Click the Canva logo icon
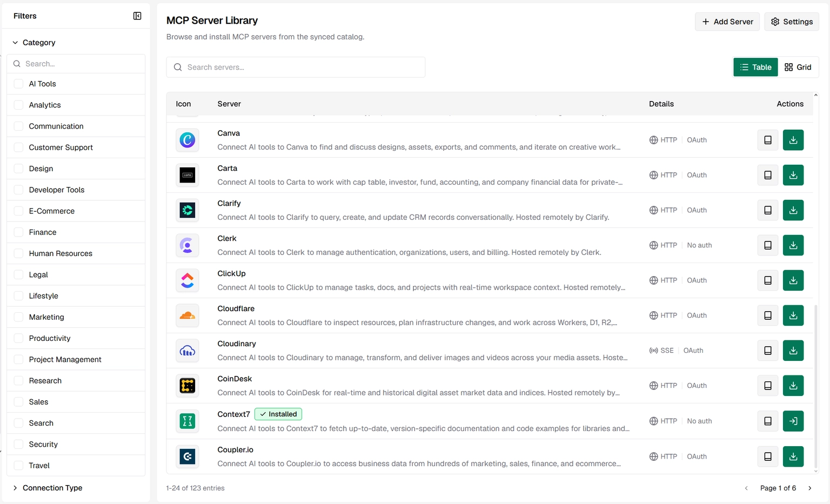The height and width of the screenshot is (504, 830). point(188,140)
